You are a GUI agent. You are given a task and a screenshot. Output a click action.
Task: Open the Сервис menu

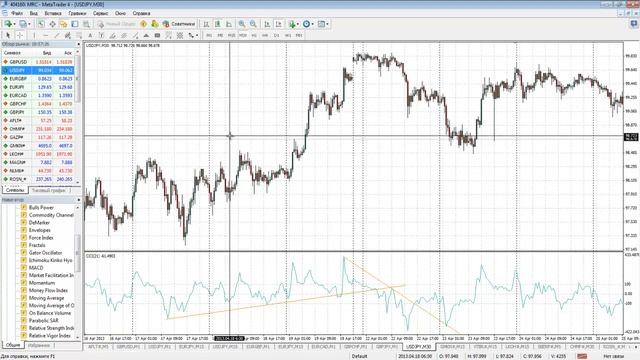(x=100, y=13)
